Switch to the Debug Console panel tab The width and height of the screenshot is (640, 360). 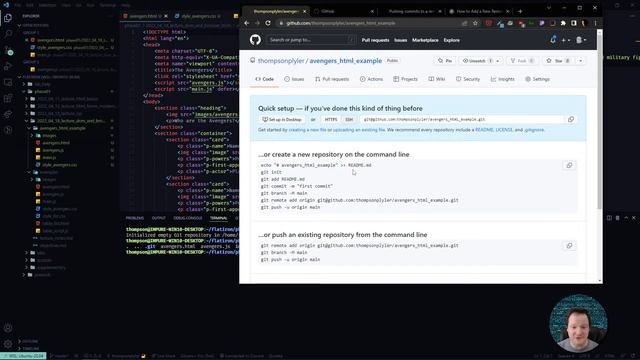point(188,218)
